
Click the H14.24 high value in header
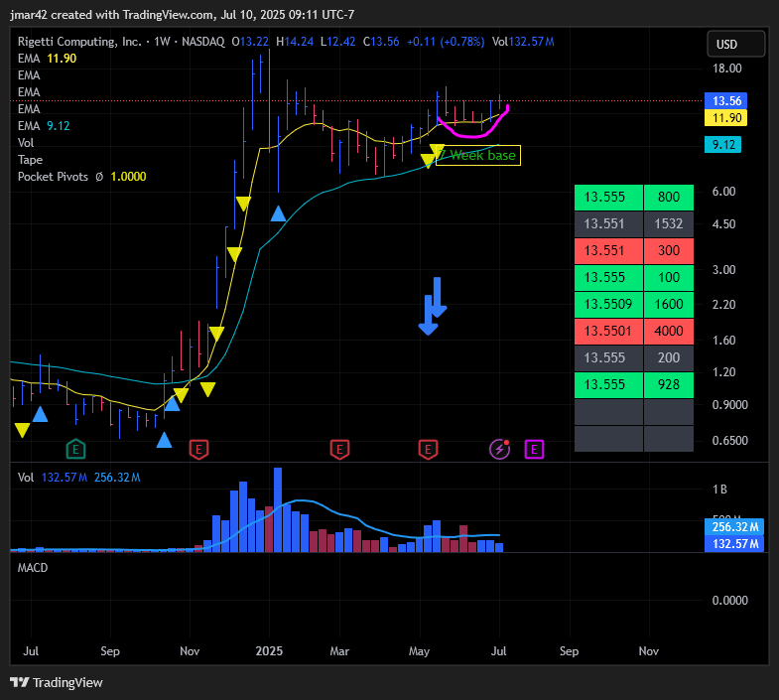click(x=295, y=42)
